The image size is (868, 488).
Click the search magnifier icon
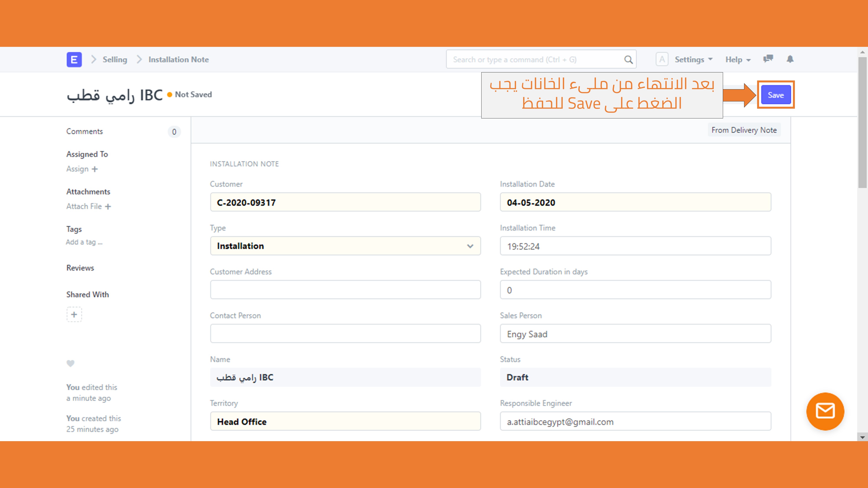click(628, 60)
